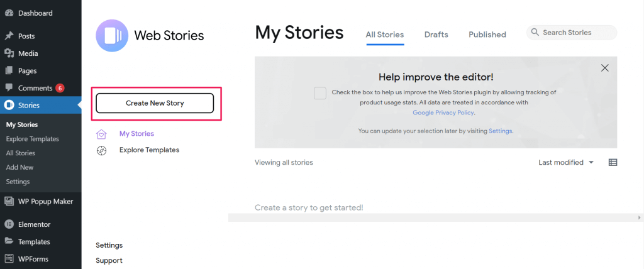Click the Media icon in the sidebar
Image resolution: width=644 pixels, height=269 pixels.
[x=9, y=53]
